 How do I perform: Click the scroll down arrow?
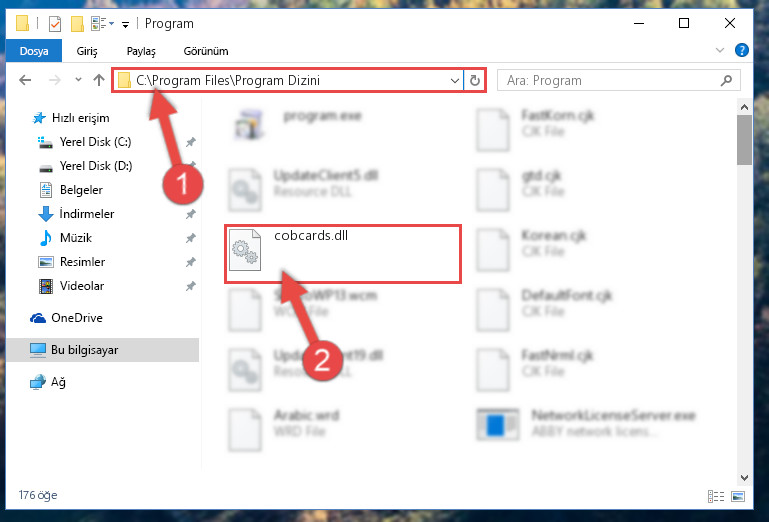coord(744,478)
